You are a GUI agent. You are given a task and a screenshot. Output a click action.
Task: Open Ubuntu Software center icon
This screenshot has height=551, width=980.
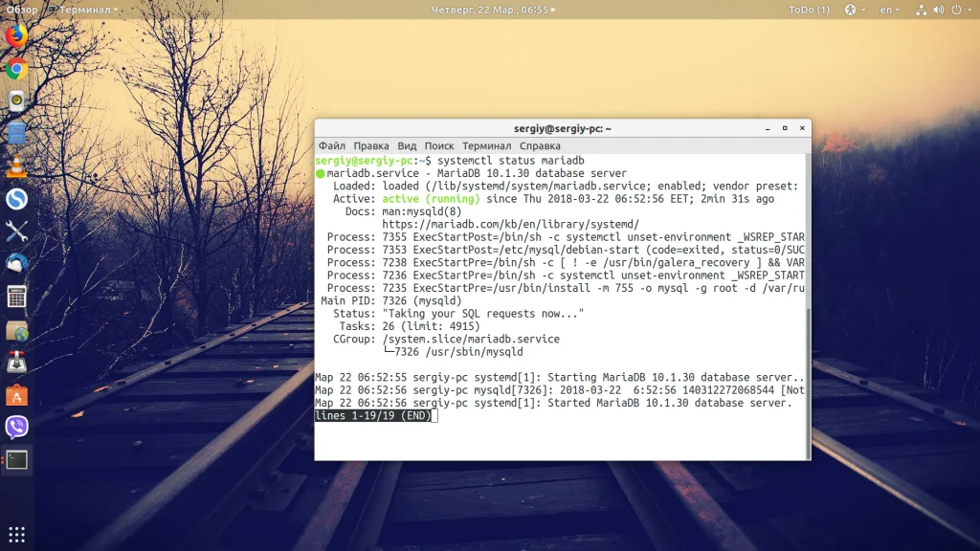(x=17, y=395)
